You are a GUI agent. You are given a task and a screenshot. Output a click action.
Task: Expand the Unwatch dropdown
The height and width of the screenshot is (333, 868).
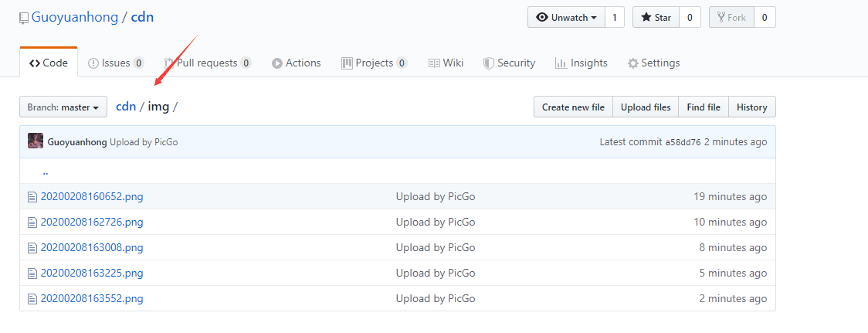[x=567, y=17]
